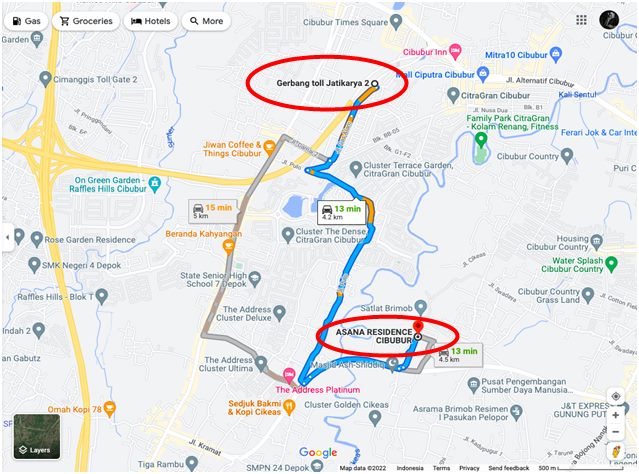Screen dimensions: 639x474
Task: Select the 15 min 5 km alternate route
Action: click(x=213, y=211)
